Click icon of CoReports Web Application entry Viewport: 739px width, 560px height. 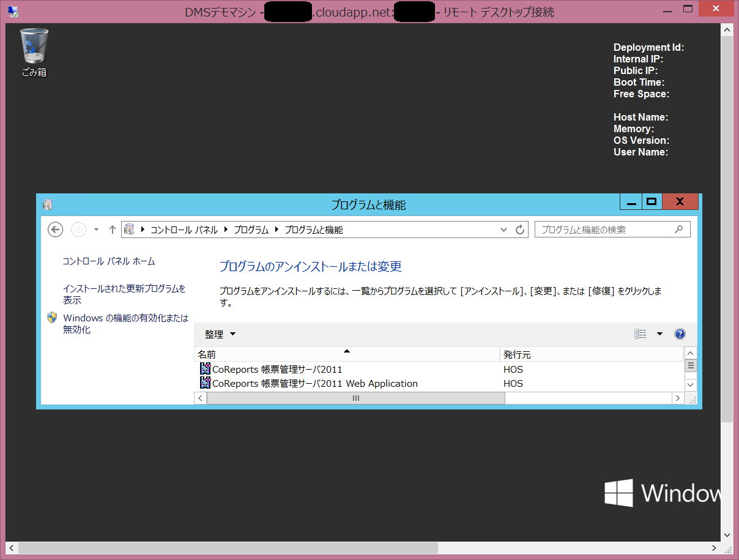point(205,383)
